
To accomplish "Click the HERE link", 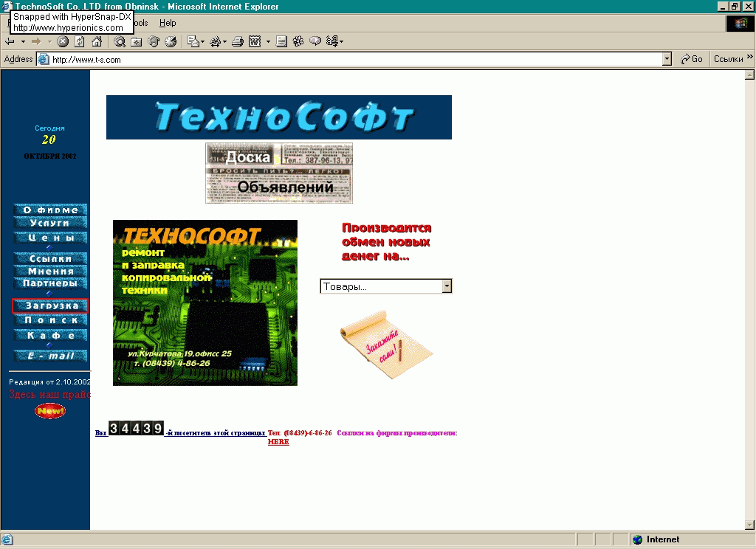I will click(x=278, y=441).
